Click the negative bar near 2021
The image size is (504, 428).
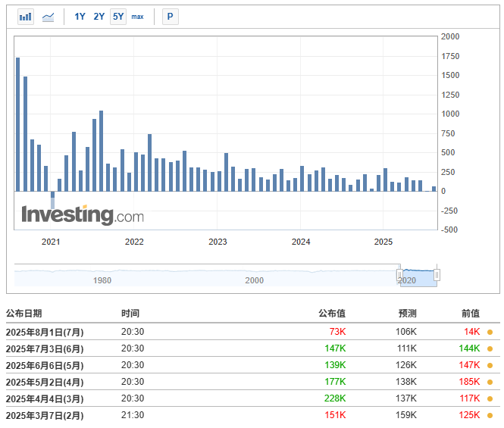[53, 195]
